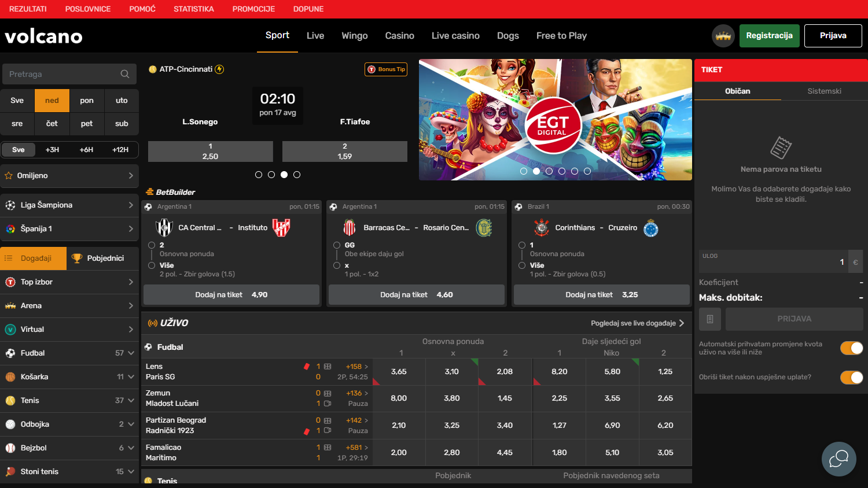The height and width of the screenshot is (488, 868).
Task: Choose the +3H time filter
Action: pyautogui.click(x=52, y=150)
